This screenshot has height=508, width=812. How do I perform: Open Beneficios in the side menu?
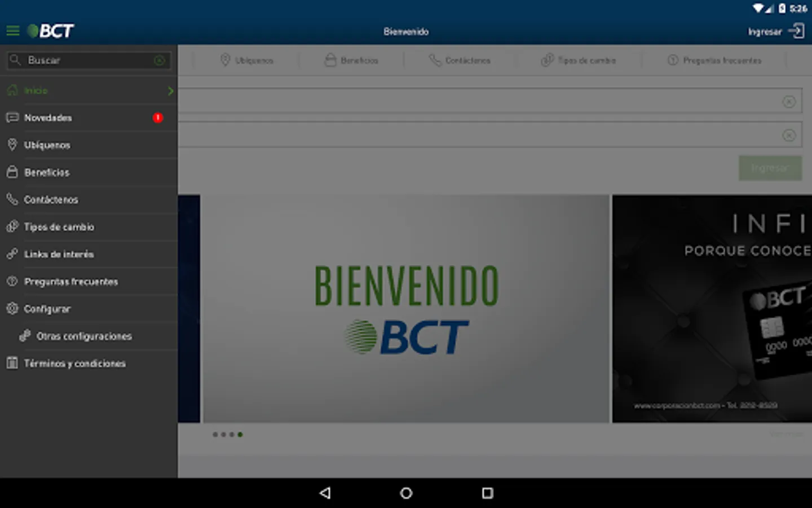click(x=89, y=172)
